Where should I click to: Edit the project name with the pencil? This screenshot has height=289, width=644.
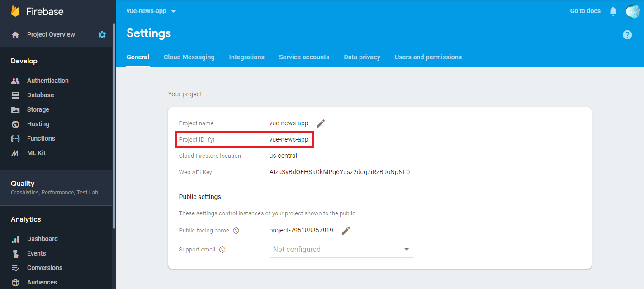pos(321,123)
